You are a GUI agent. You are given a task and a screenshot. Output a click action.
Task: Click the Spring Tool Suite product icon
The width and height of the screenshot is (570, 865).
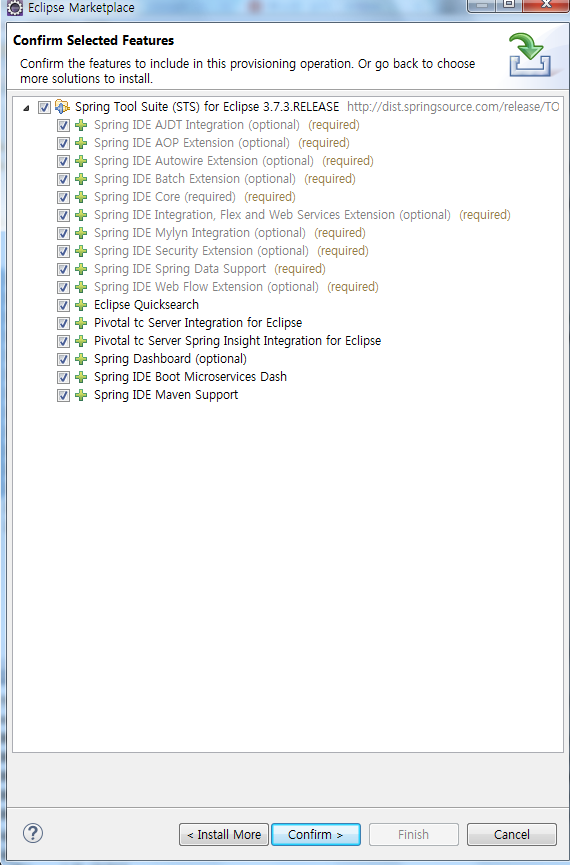(62, 106)
